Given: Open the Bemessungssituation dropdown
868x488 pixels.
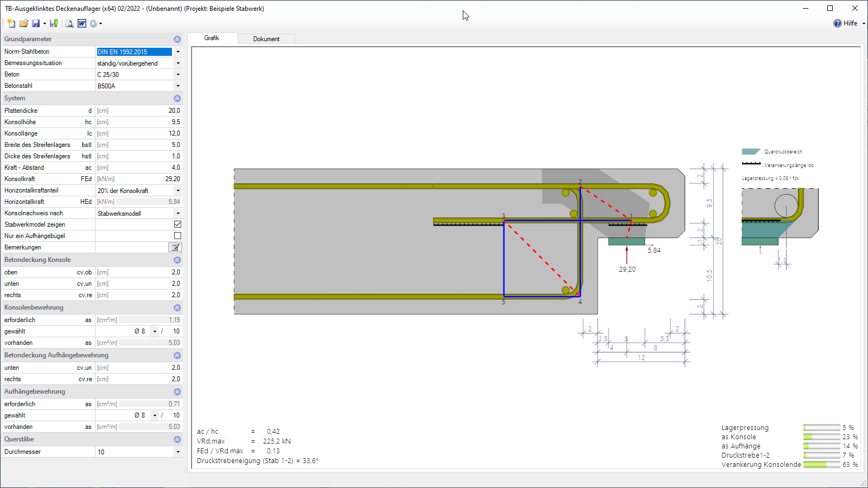Looking at the screenshot, I should click(178, 63).
